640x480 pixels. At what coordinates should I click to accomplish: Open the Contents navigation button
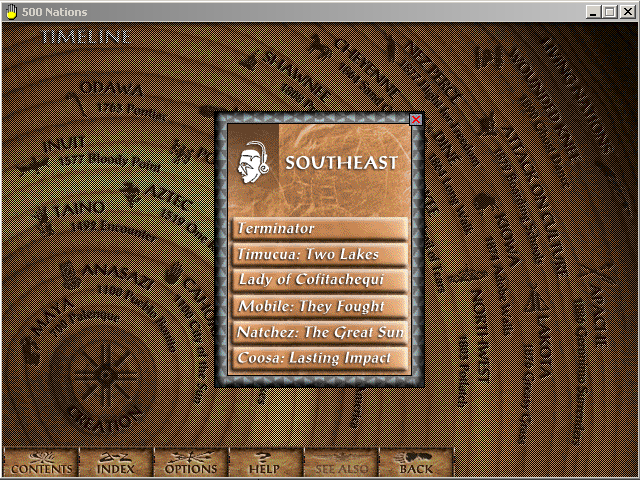pyautogui.click(x=41, y=462)
